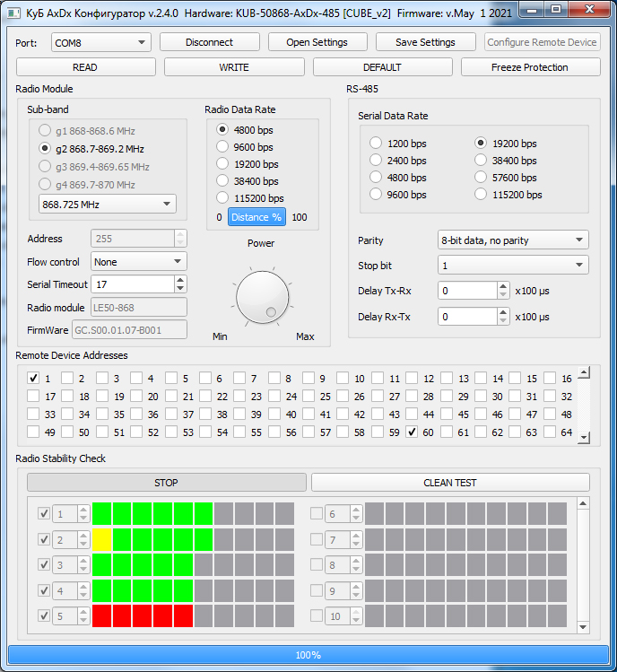Click the yellow block in row 2
617x672 pixels.
tap(102, 539)
